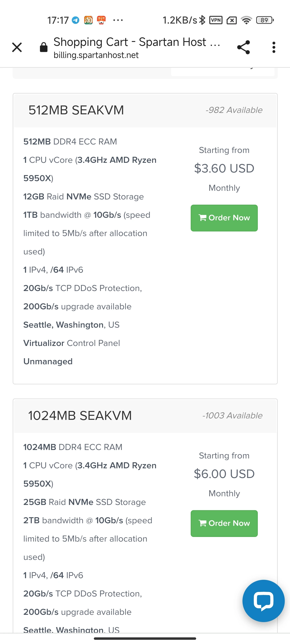290x644 pixels.
Task: Tap the red app notification icon in status bar
Action: click(101, 20)
